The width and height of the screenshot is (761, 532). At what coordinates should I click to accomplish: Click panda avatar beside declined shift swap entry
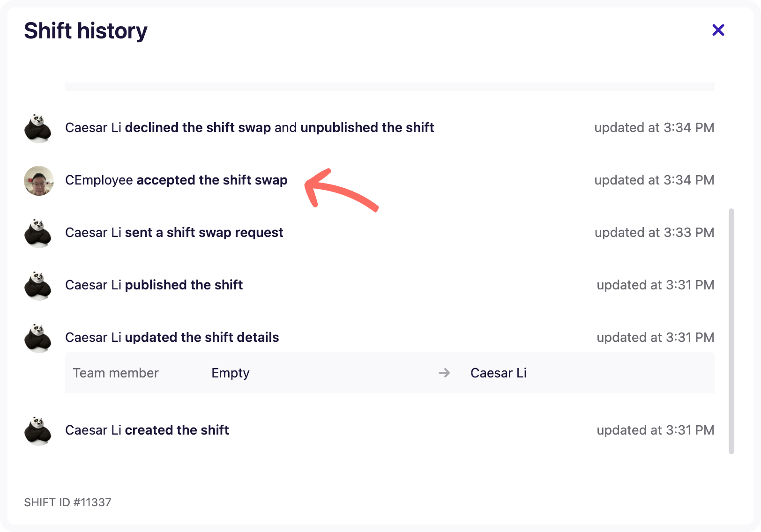pos(38,128)
